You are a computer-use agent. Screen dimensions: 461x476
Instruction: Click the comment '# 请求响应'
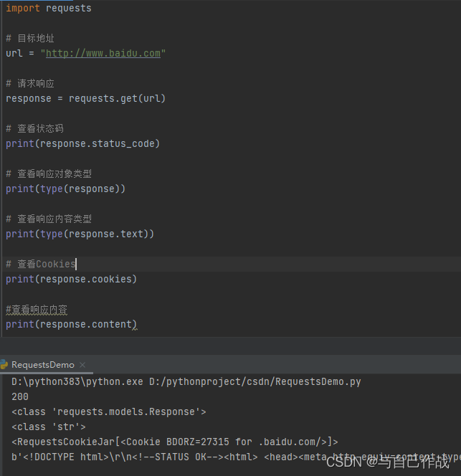[30, 83]
